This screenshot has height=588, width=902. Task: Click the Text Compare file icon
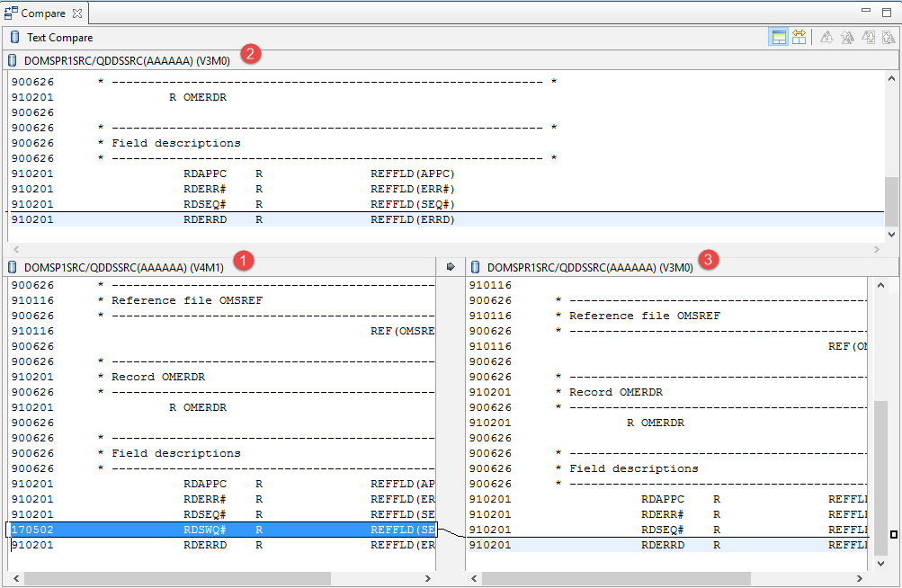tap(14, 38)
